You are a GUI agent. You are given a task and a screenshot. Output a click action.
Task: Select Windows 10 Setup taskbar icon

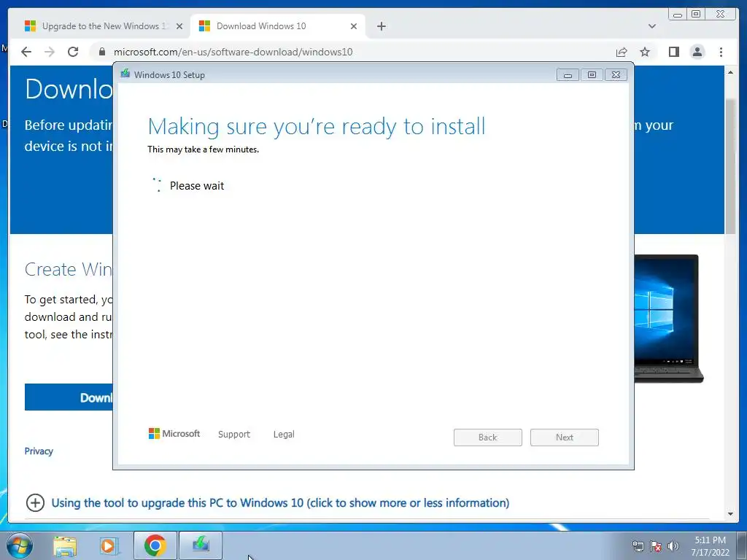tap(201, 545)
